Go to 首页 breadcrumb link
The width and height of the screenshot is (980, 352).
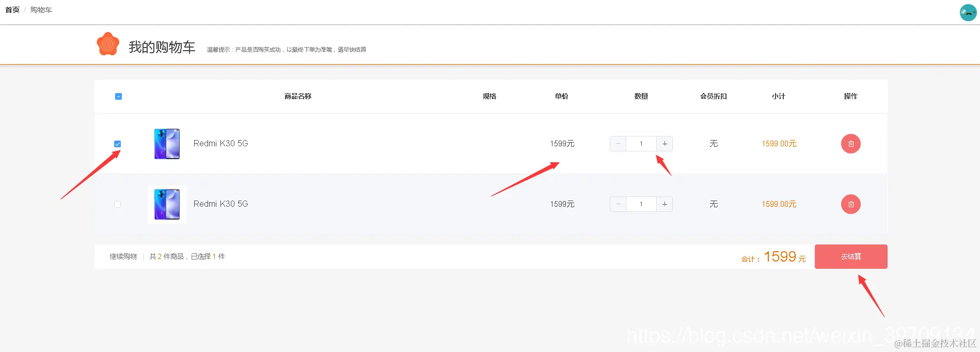pos(12,10)
